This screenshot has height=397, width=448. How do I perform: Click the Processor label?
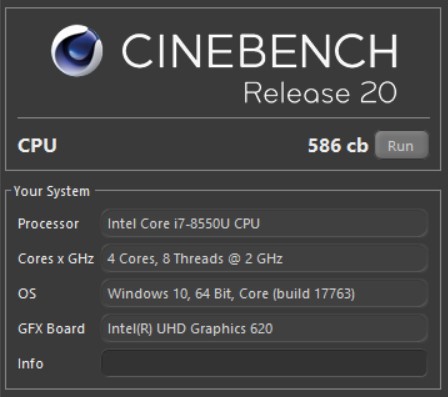pyautogui.click(x=48, y=224)
